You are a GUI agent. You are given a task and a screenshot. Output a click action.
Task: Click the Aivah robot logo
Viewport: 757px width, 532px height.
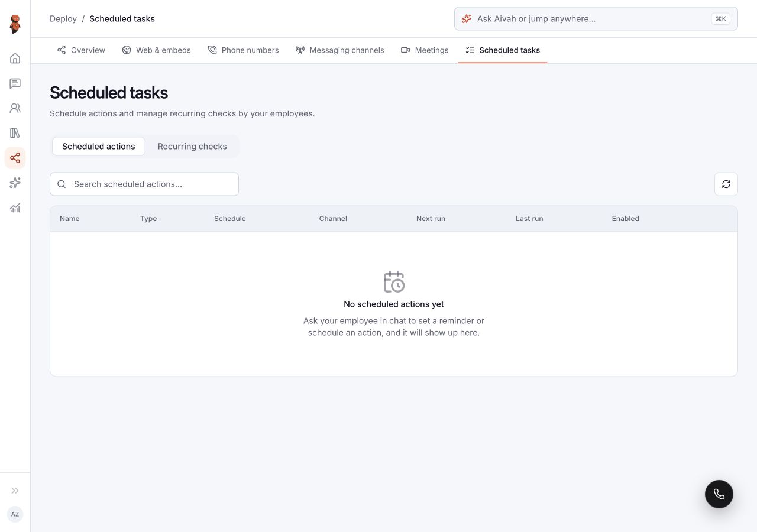(15, 24)
